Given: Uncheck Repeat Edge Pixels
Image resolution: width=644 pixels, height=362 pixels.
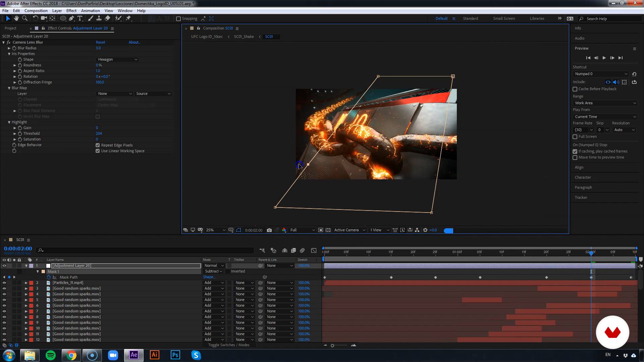Looking at the screenshot, I should pos(98,145).
